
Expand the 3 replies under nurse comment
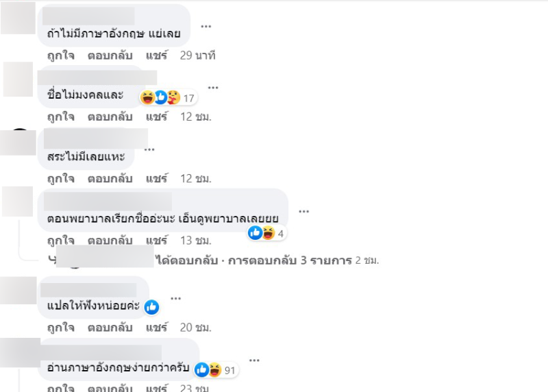click(290, 260)
